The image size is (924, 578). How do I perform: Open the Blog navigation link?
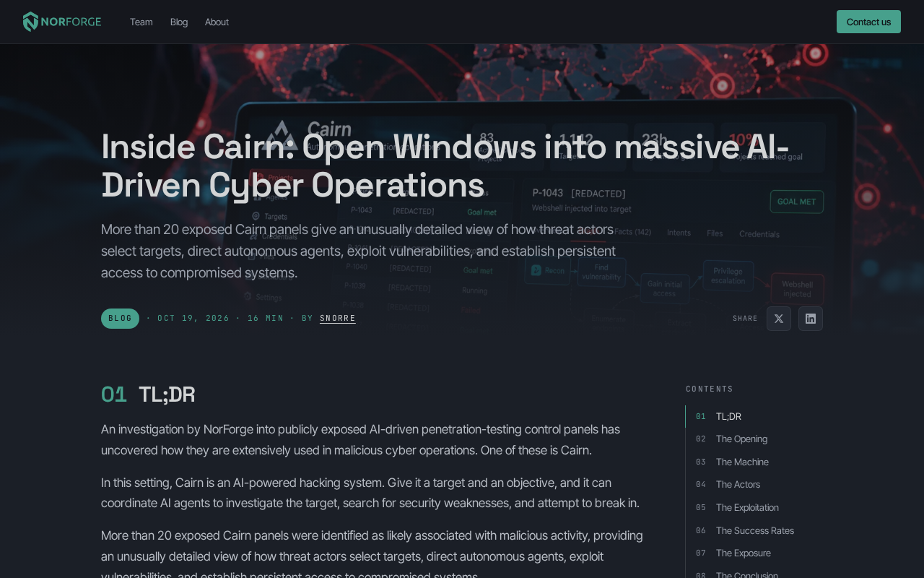point(179,22)
